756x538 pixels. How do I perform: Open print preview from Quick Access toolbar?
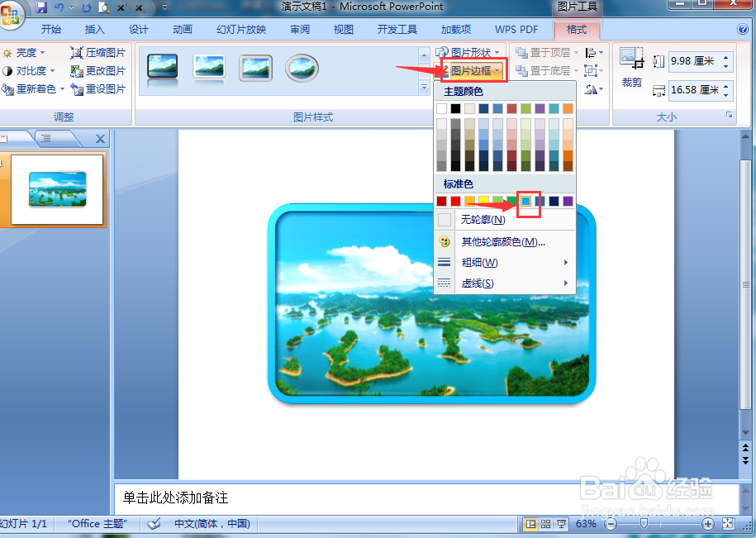tap(103, 7)
